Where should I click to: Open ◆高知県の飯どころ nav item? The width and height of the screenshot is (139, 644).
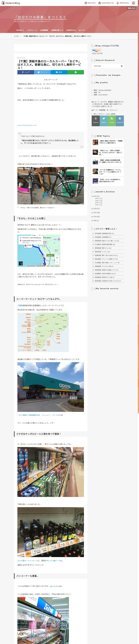pyautogui.click(x=57, y=30)
